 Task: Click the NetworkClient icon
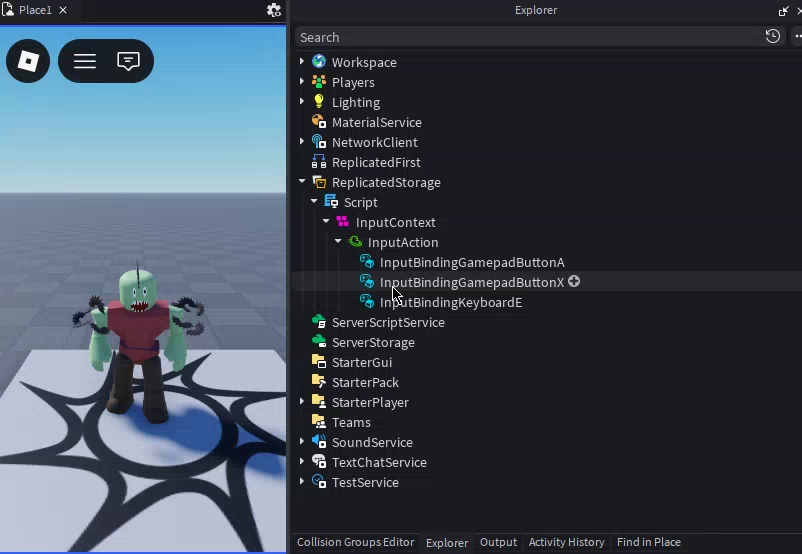pos(319,142)
